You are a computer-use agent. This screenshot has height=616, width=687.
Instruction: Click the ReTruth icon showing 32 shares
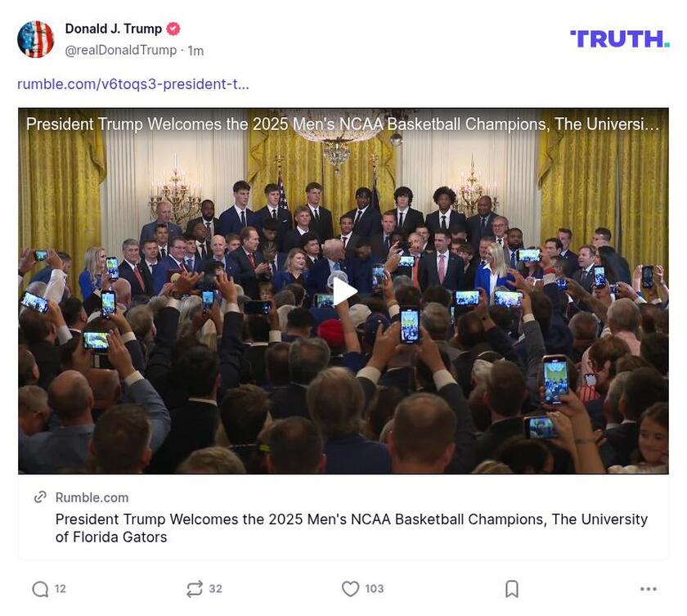click(193, 588)
